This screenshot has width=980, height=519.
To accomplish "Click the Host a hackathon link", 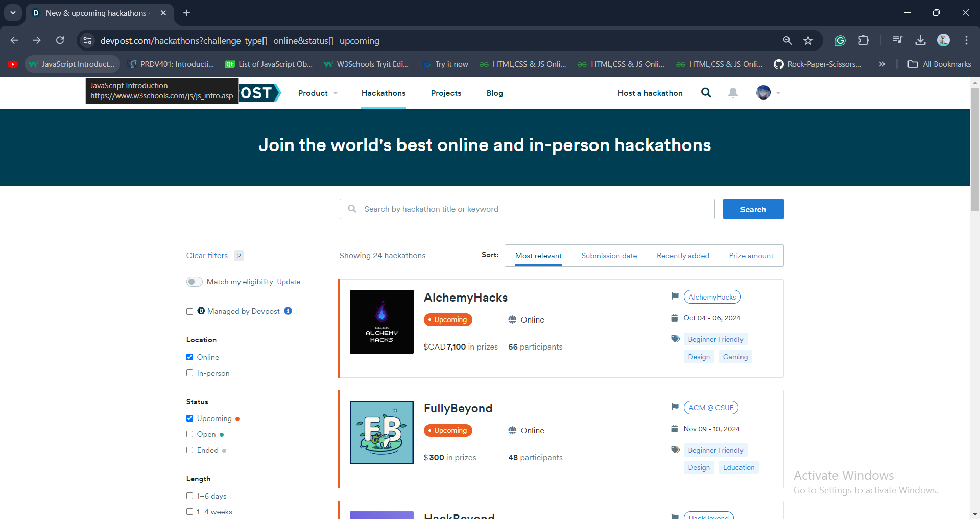I will (650, 93).
